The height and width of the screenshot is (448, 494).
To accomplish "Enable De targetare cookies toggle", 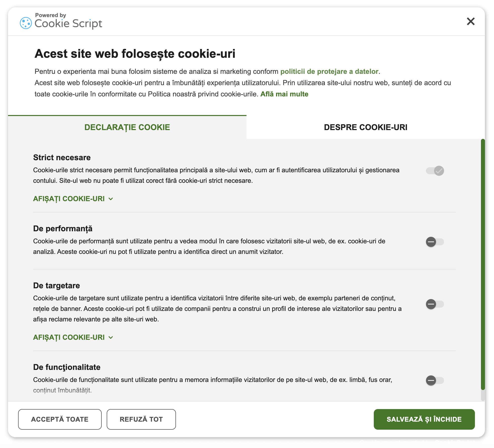I will click(x=435, y=304).
